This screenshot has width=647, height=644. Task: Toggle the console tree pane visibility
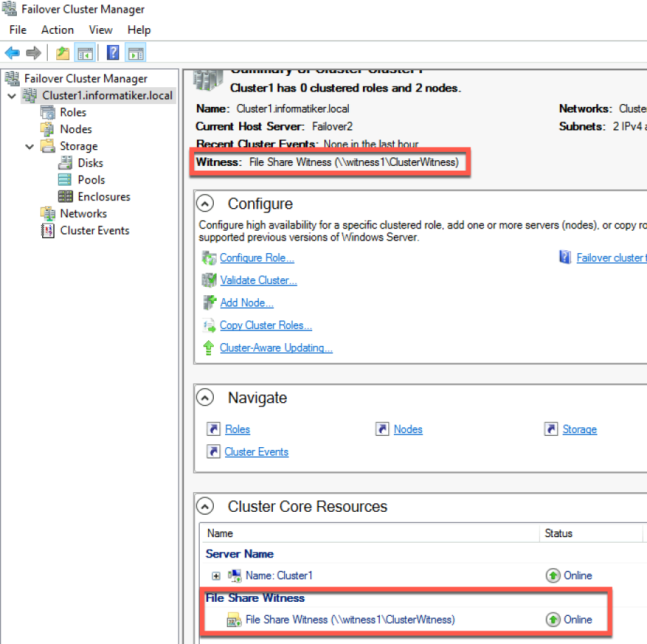click(85, 52)
